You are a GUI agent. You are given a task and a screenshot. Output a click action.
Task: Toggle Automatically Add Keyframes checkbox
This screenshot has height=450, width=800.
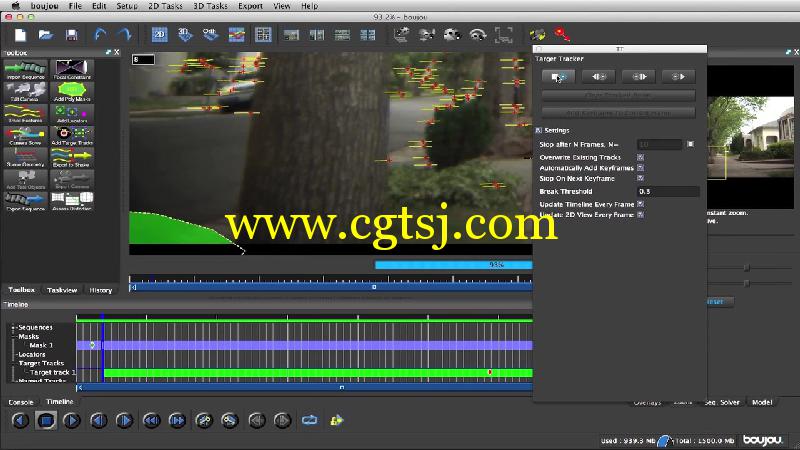640,168
